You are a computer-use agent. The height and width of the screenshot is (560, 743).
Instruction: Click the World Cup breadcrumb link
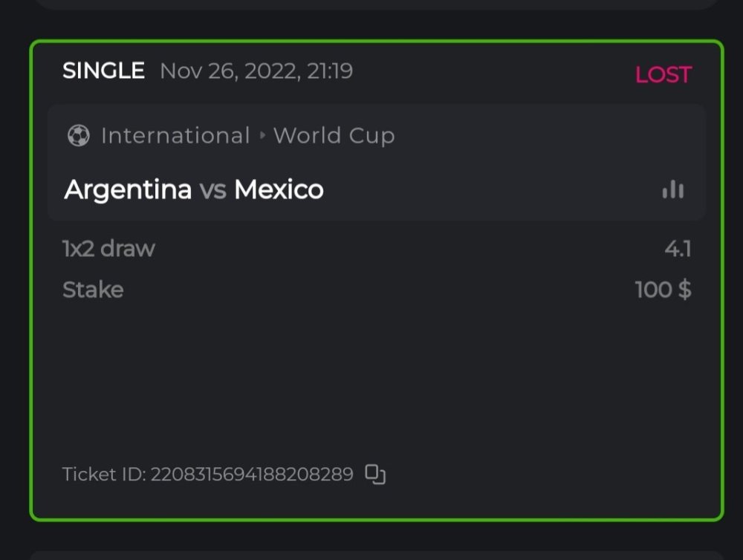(x=334, y=135)
